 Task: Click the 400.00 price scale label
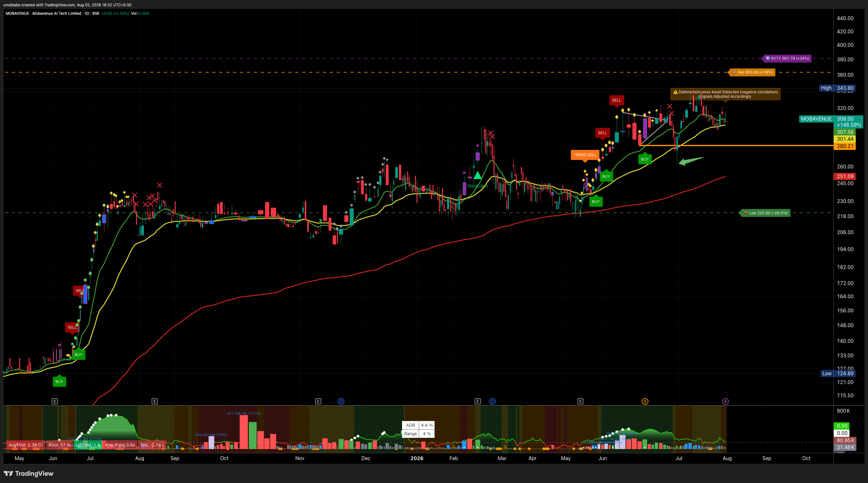(x=845, y=45)
